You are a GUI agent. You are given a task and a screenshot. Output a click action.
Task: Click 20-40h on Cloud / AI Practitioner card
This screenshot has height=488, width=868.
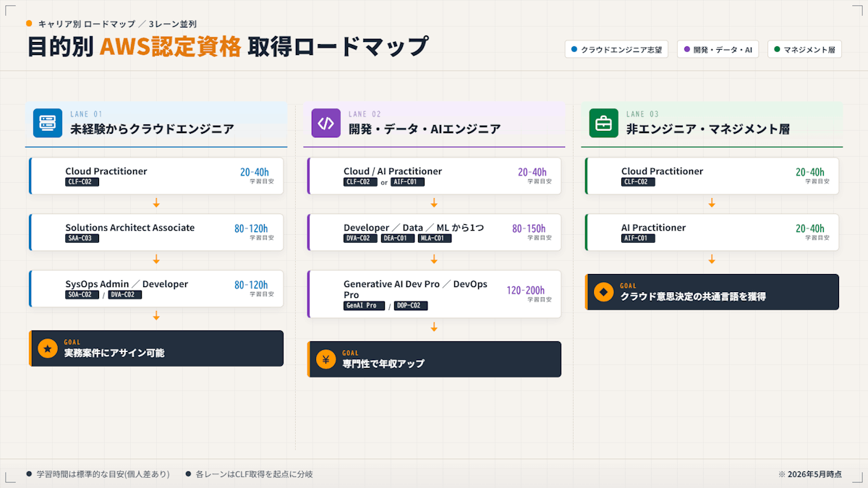click(x=532, y=172)
